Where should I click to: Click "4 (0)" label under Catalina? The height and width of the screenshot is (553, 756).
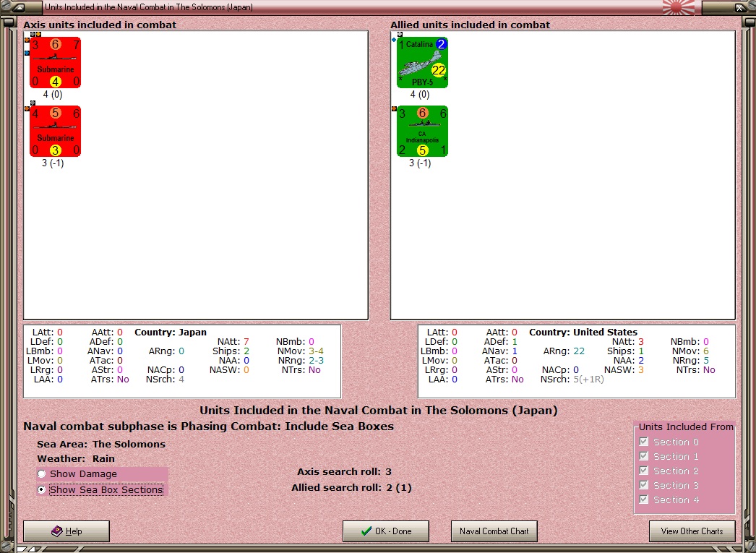[x=419, y=95]
